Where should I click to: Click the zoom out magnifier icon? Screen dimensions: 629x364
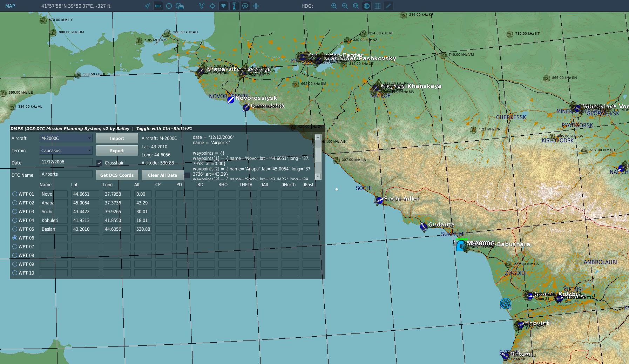[345, 6]
